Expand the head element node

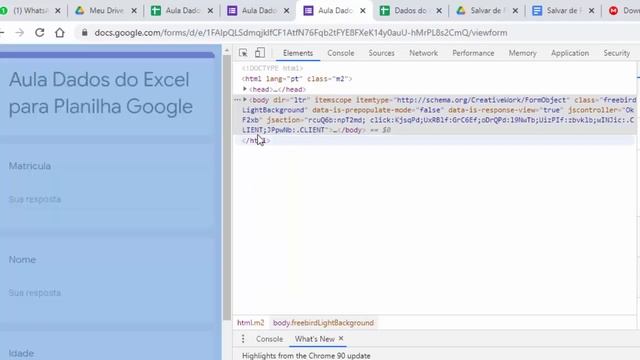coord(245,89)
